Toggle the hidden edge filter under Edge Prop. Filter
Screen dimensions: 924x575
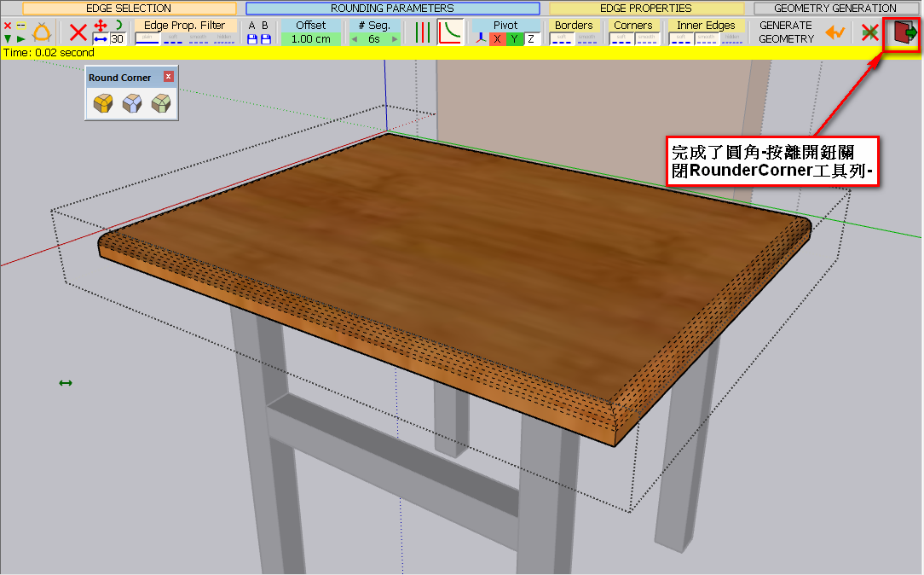pyautogui.click(x=224, y=39)
